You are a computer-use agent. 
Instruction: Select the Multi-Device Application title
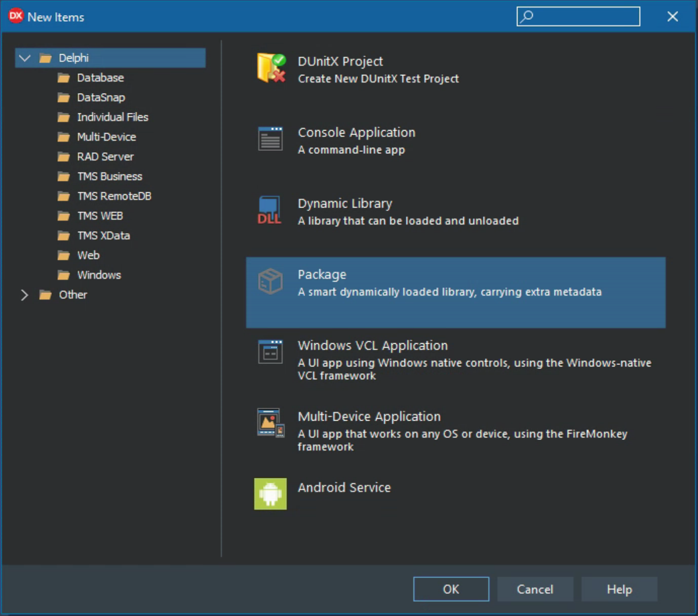pos(369,417)
